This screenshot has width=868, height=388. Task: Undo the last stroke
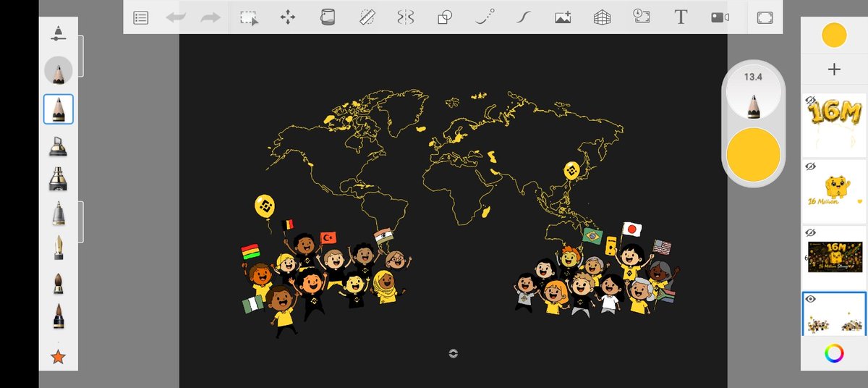(x=175, y=17)
